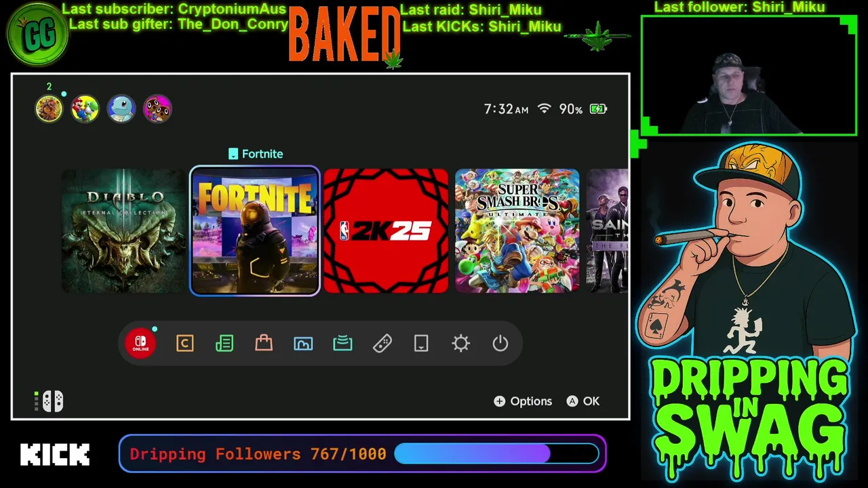Click the game card icon beside Fortnite label
This screenshot has width=868, height=488.
pos(233,154)
